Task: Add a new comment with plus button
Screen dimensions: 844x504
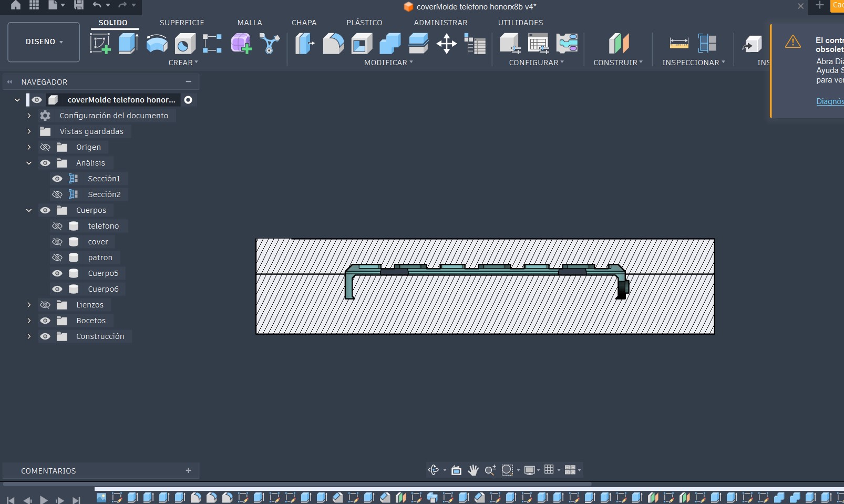Action: [x=189, y=470]
